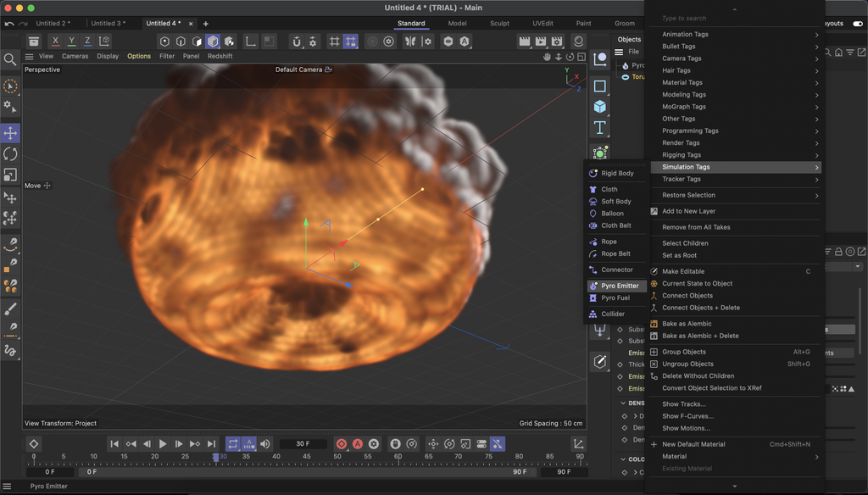
Task: Toggle the X axis lock
Action: (56, 40)
